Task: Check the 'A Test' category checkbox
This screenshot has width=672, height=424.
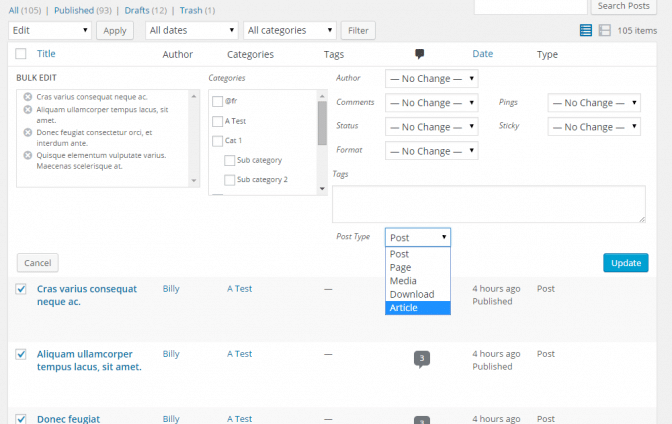Action: coord(218,121)
